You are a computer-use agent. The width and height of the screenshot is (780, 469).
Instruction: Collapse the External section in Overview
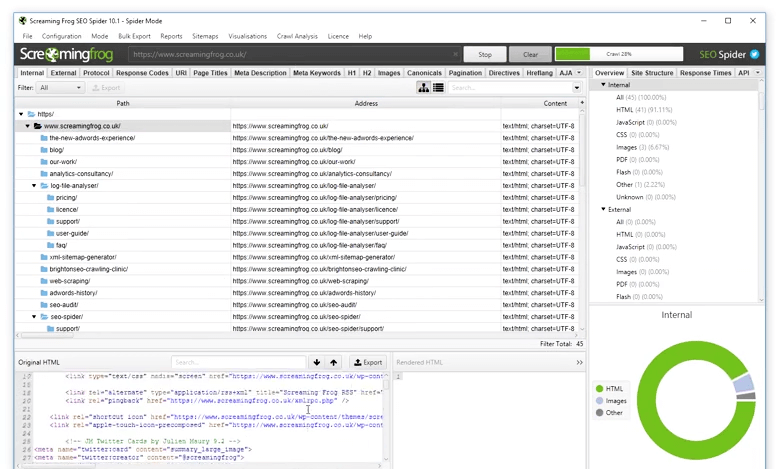pos(603,209)
